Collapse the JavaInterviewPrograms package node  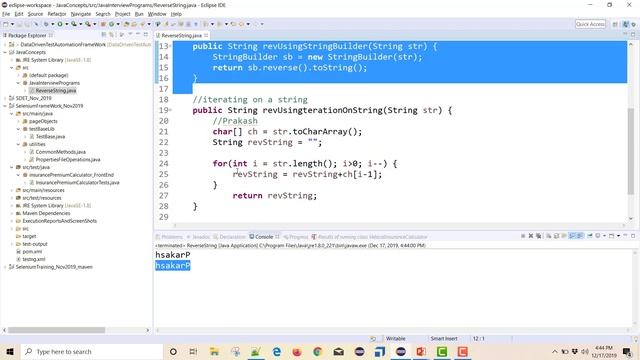(18, 83)
